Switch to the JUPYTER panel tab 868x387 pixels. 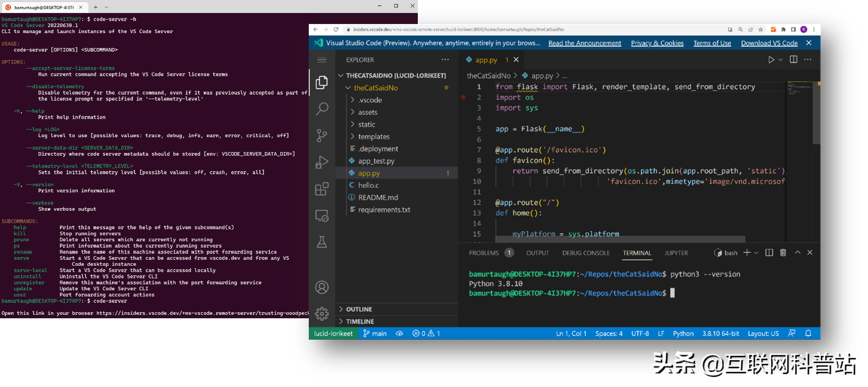[x=676, y=253]
